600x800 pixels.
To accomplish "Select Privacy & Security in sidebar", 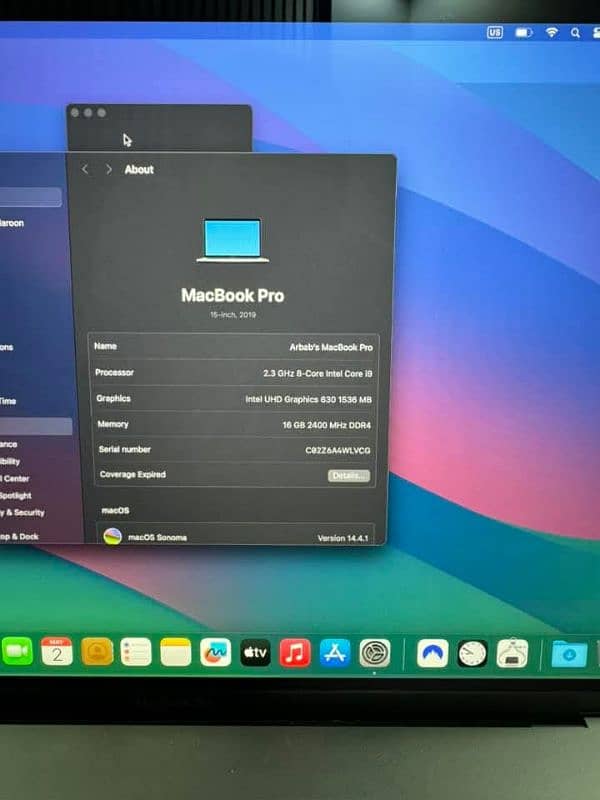I will coord(22,512).
